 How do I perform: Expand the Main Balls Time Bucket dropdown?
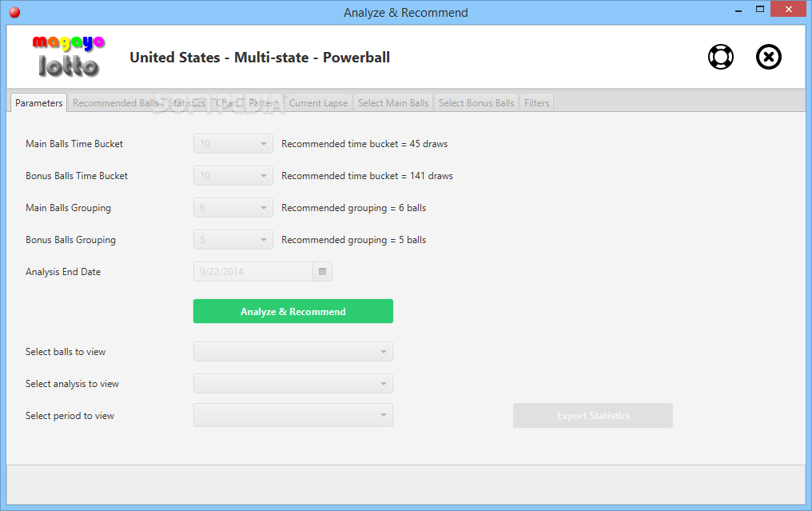(233, 144)
